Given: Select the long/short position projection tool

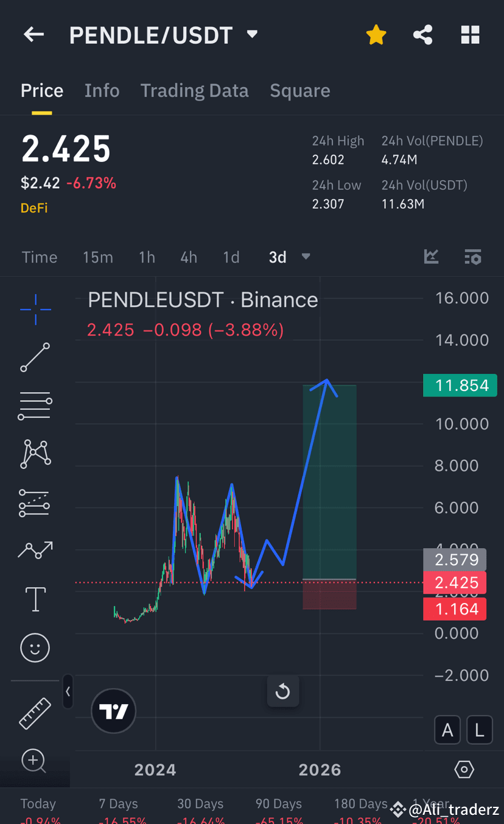Looking at the screenshot, I should click(x=35, y=503).
